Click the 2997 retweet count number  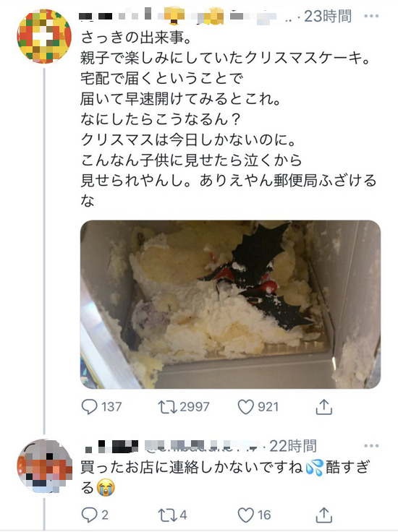195,406
